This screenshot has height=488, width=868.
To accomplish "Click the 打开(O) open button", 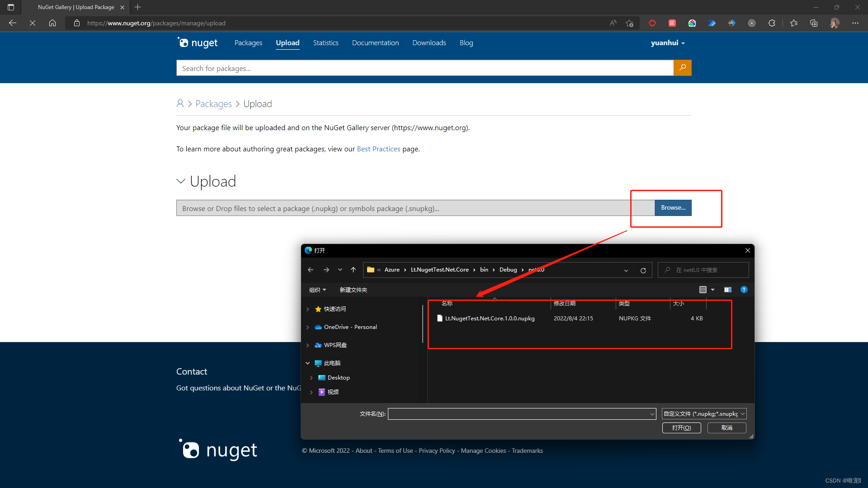I will (x=681, y=428).
